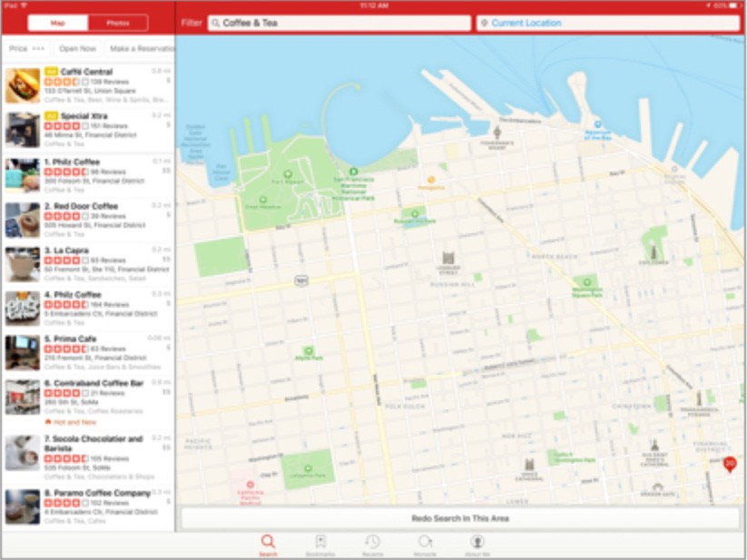Toggle the Open Now filter

point(78,49)
